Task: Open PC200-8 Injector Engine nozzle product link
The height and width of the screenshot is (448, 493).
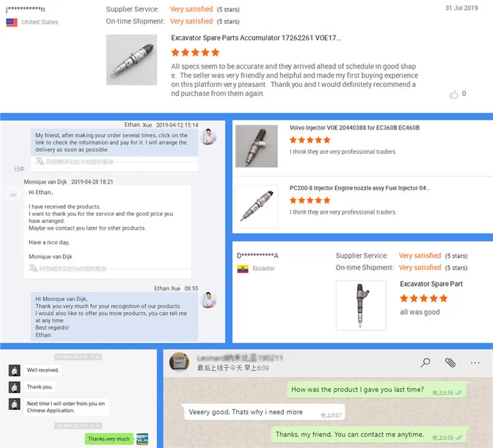Action: coord(360,188)
